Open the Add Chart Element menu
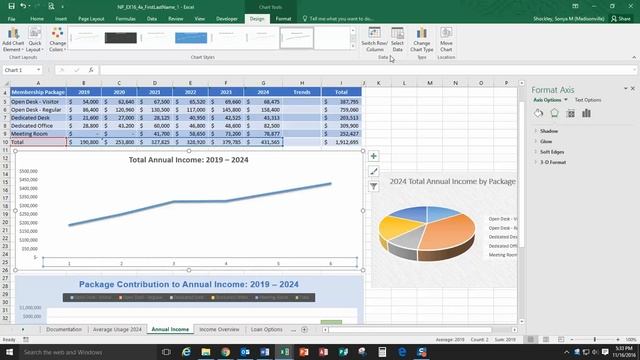Image resolution: width=640 pixels, height=360 pixels. click(x=13, y=40)
